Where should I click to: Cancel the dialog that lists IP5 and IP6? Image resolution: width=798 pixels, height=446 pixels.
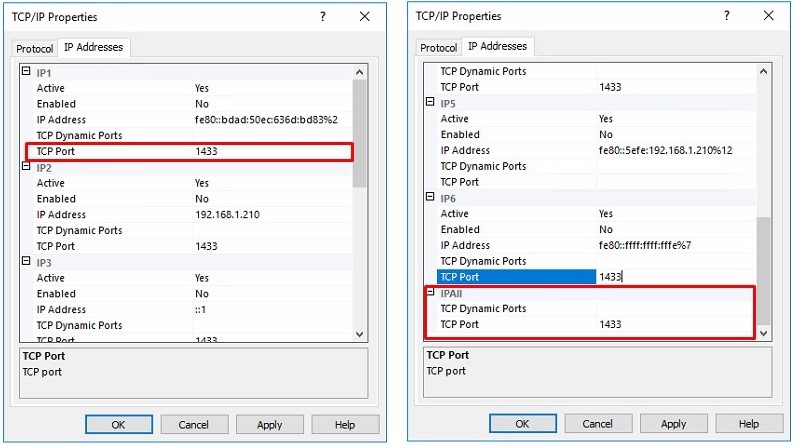(598, 424)
